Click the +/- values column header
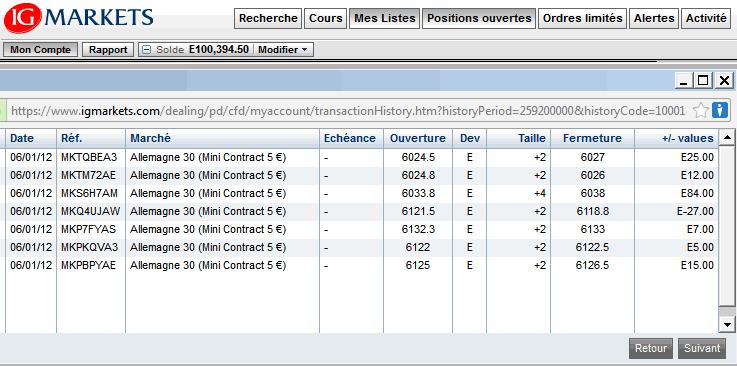 coord(676,139)
